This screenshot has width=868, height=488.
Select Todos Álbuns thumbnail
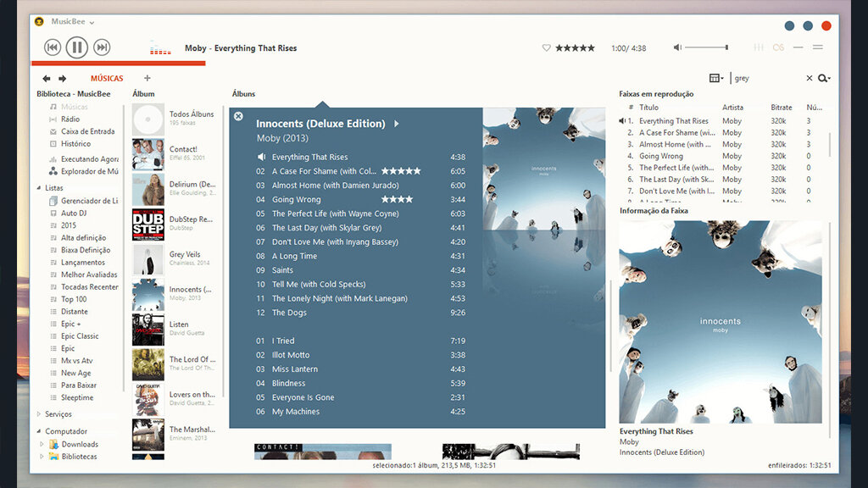pyautogui.click(x=148, y=119)
